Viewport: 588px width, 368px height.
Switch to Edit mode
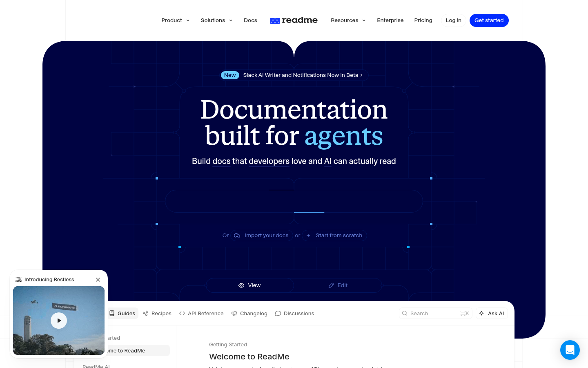pos(338,285)
